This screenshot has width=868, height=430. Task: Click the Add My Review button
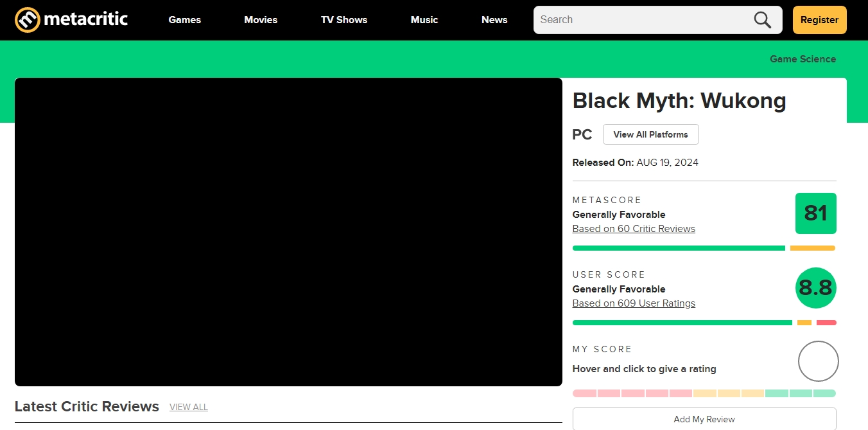704,419
